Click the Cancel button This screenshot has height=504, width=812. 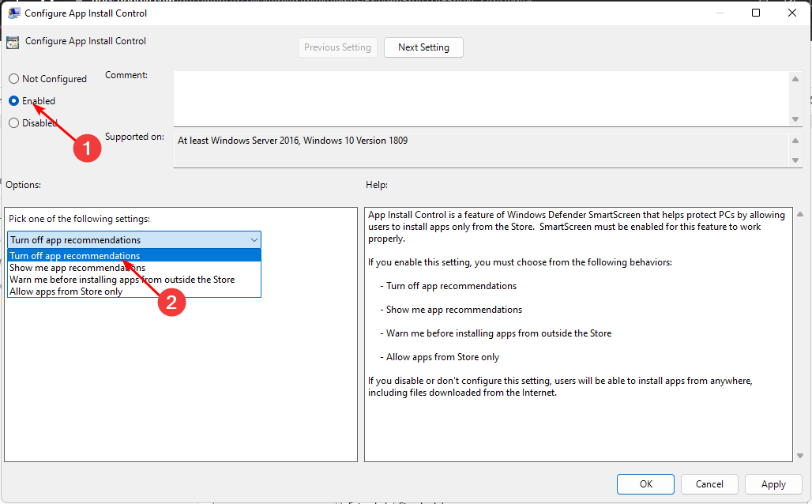coord(709,484)
